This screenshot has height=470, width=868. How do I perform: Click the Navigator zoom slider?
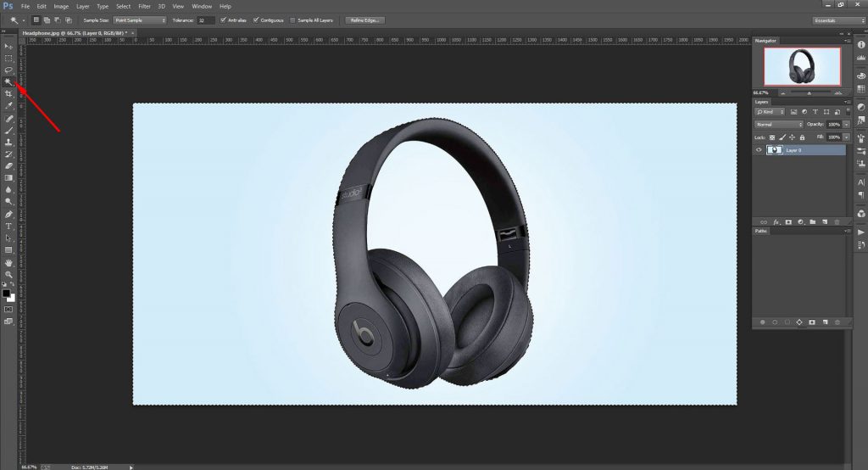[x=810, y=92]
